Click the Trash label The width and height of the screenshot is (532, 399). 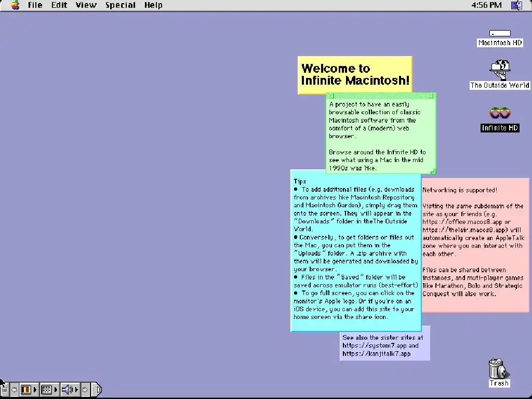(499, 383)
